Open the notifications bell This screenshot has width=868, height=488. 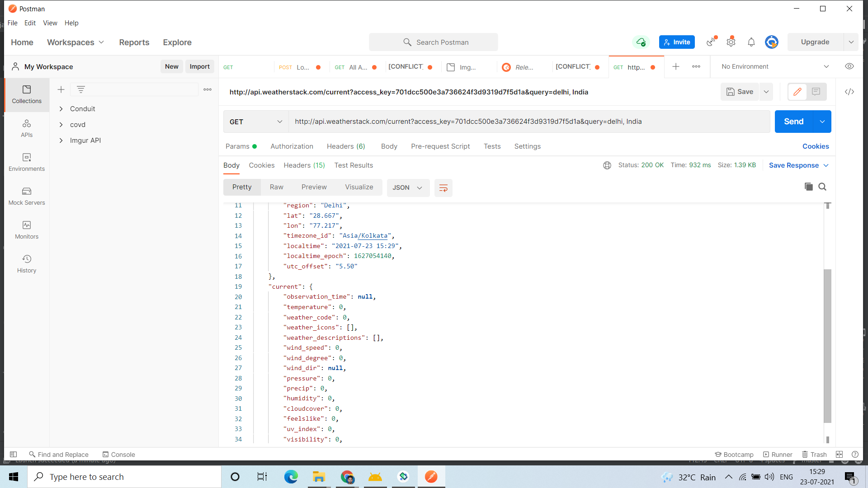tap(751, 42)
